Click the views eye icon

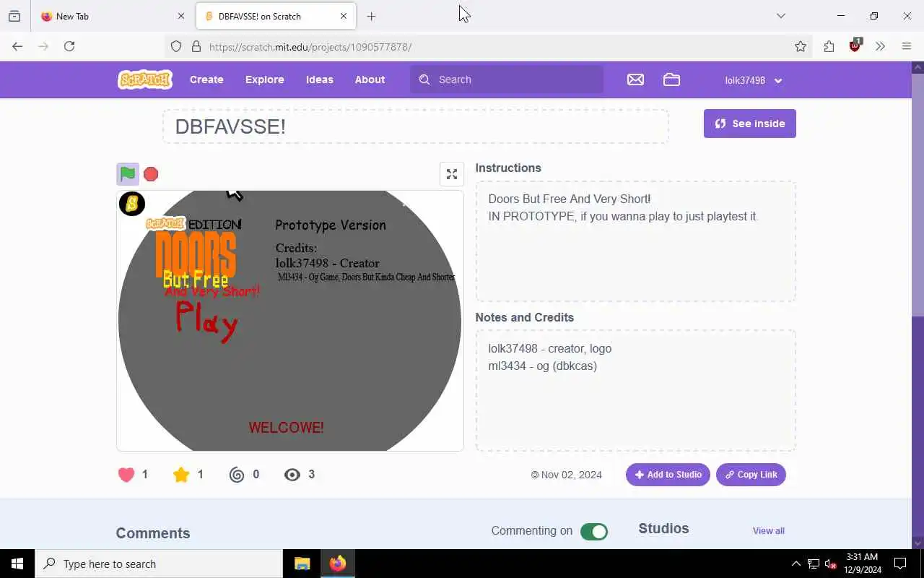click(x=292, y=475)
